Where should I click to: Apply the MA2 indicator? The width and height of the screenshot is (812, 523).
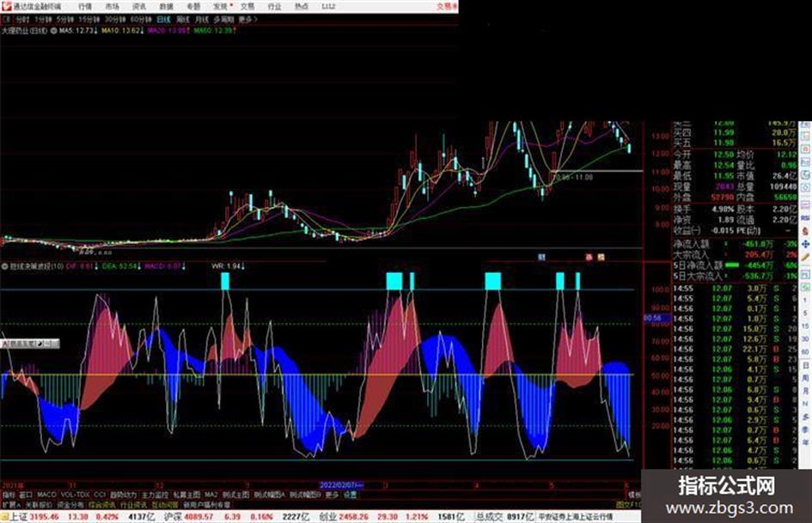[211, 495]
